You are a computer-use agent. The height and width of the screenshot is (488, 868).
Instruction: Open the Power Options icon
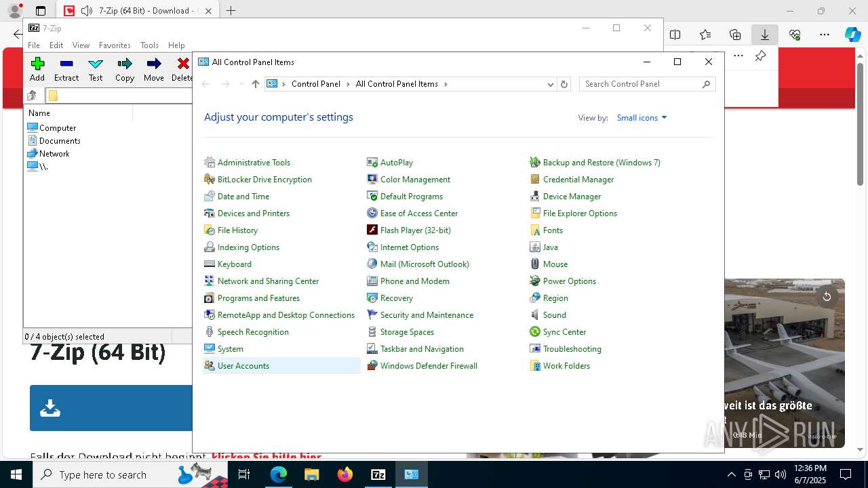click(x=535, y=281)
